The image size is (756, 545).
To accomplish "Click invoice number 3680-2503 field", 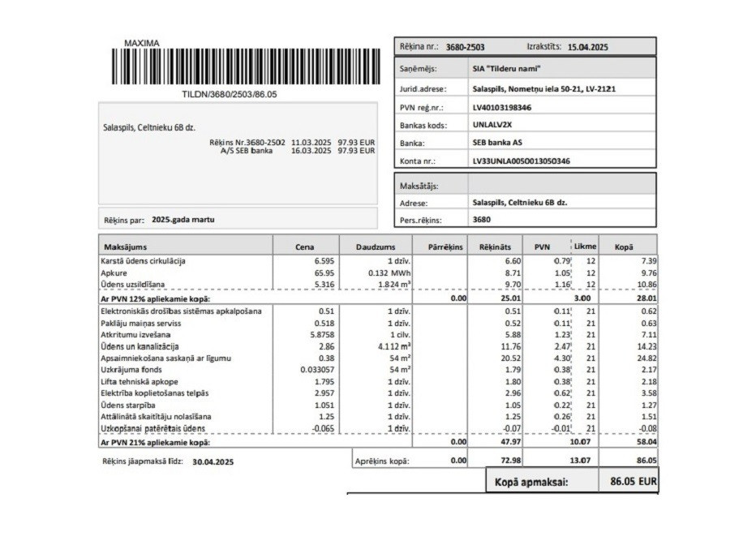I will click(466, 47).
